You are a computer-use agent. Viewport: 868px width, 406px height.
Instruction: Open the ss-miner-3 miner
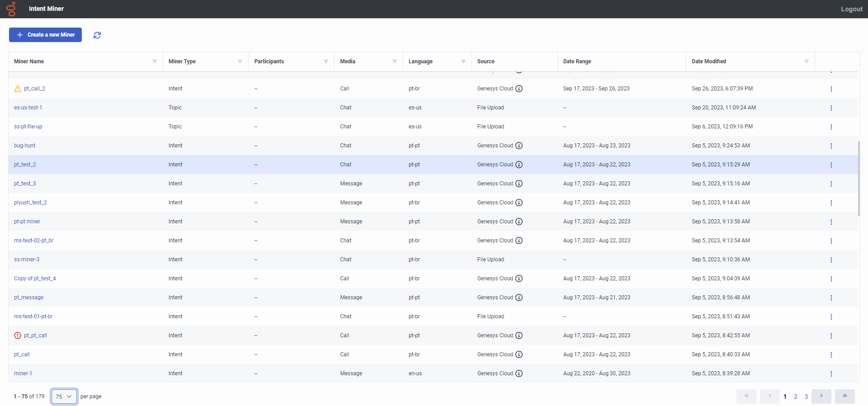(x=27, y=260)
